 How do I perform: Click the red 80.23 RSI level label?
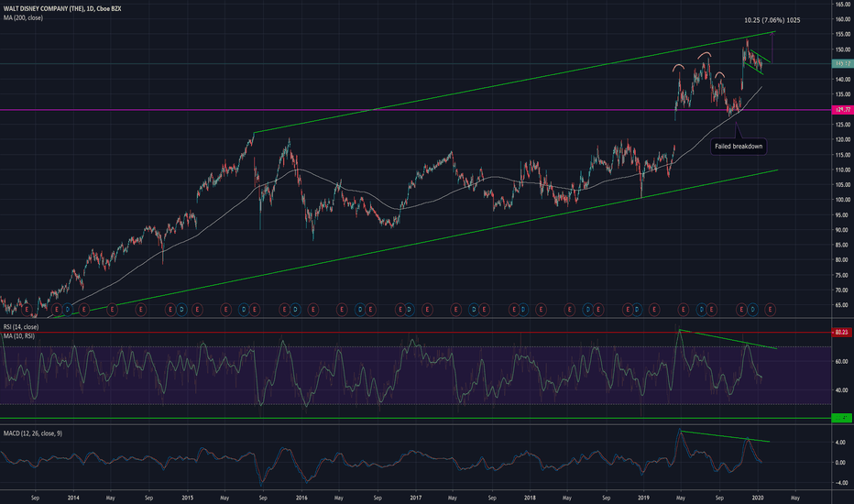pyautogui.click(x=843, y=332)
